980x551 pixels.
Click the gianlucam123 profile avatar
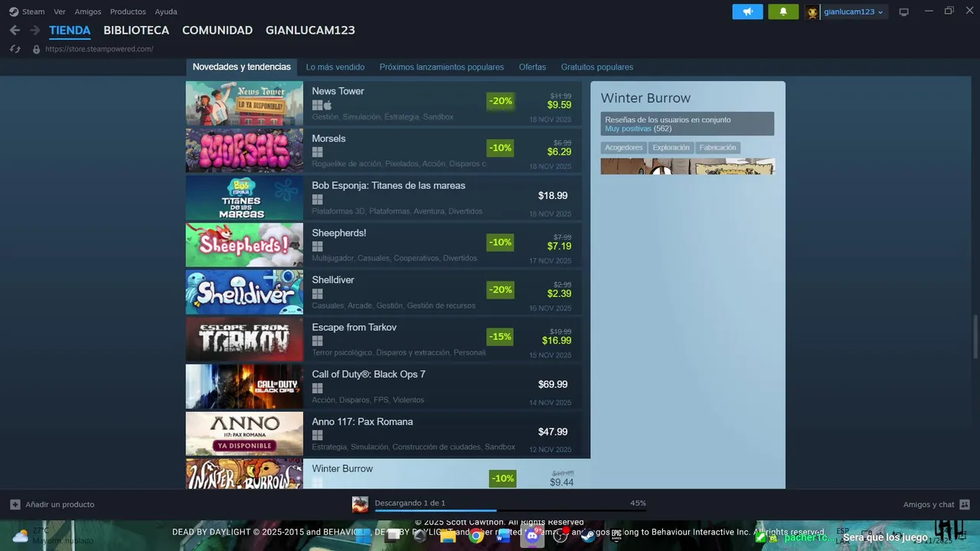(x=812, y=11)
